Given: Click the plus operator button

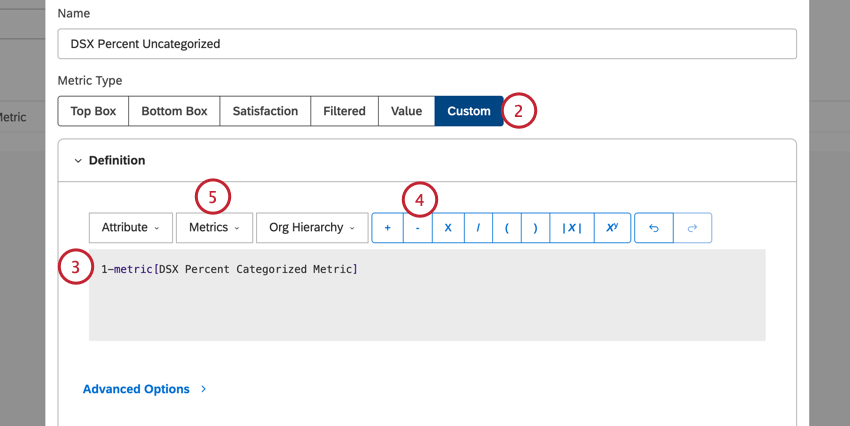Looking at the screenshot, I should pyautogui.click(x=387, y=228).
